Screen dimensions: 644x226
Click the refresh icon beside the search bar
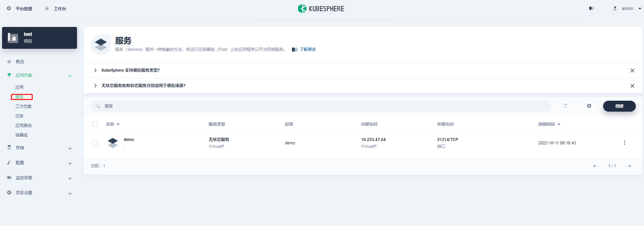[x=565, y=106]
